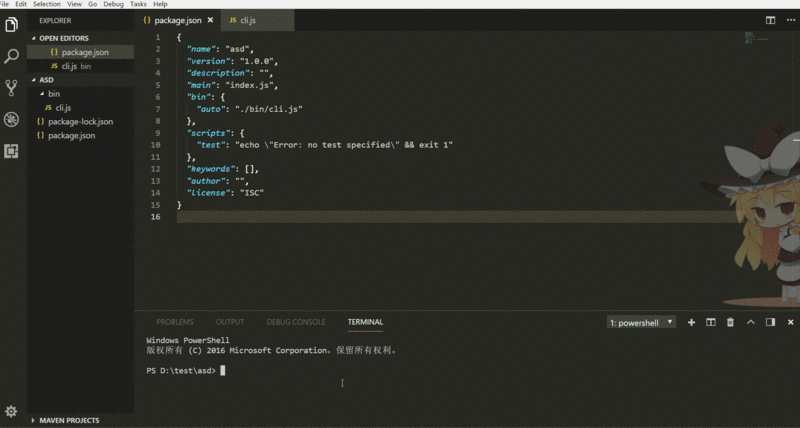Switch to the Problems panel tab

(x=174, y=322)
